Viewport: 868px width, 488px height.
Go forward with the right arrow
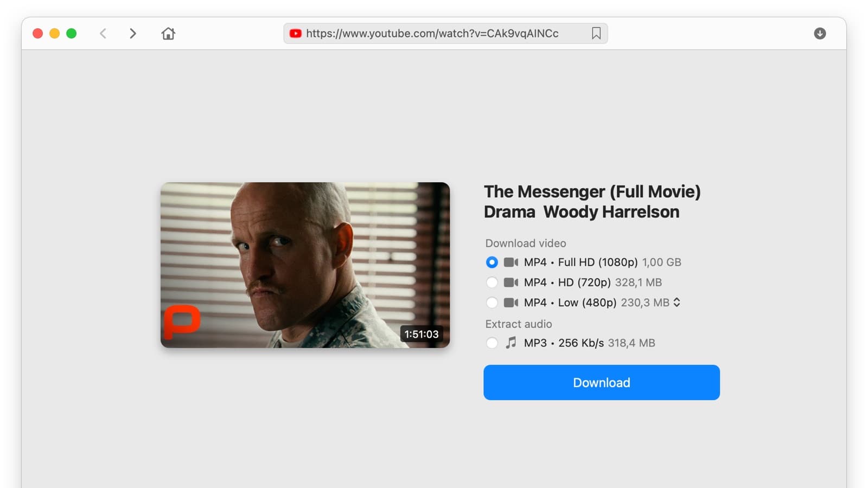(133, 34)
